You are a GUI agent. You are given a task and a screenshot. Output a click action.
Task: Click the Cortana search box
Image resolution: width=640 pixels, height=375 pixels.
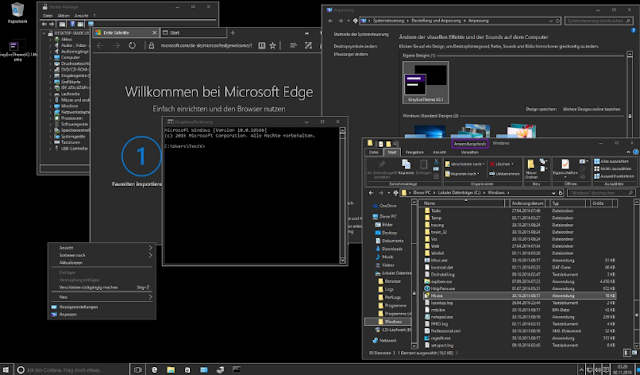(72, 370)
